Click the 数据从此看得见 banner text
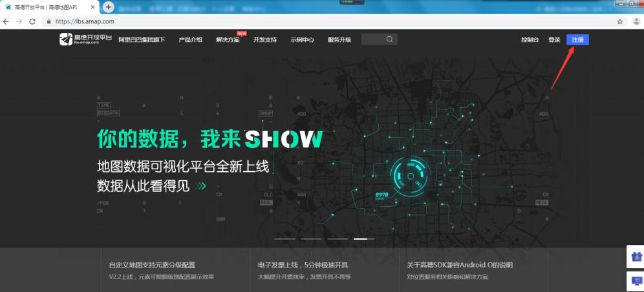The width and height of the screenshot is (644, 292). click(x=144, y=186)
